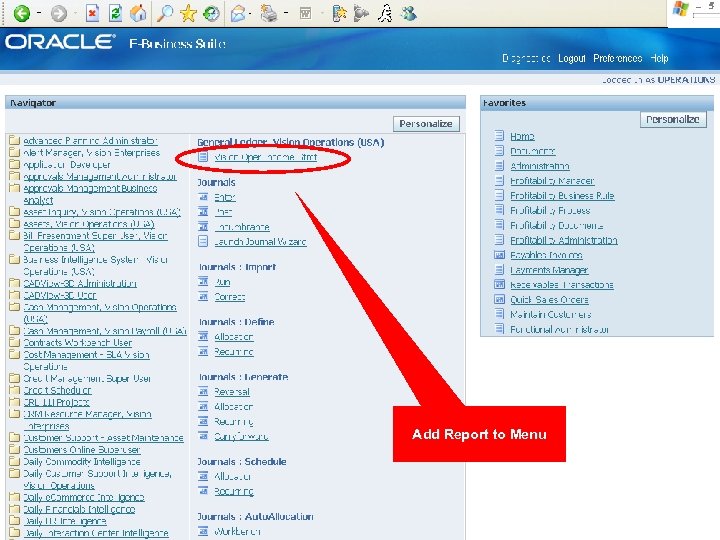Click Recurring link under Journals : Define
The image size is (720, 540).
click(234, 352)
